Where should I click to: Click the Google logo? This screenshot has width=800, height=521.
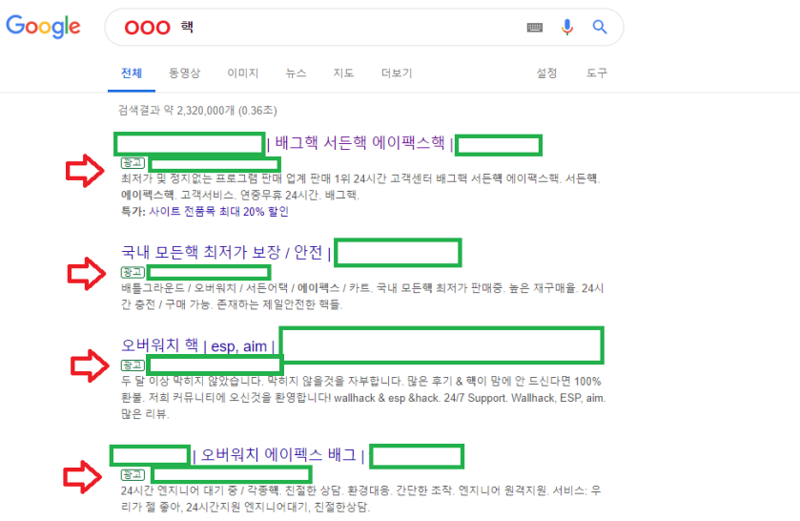(x=43, y=26)
